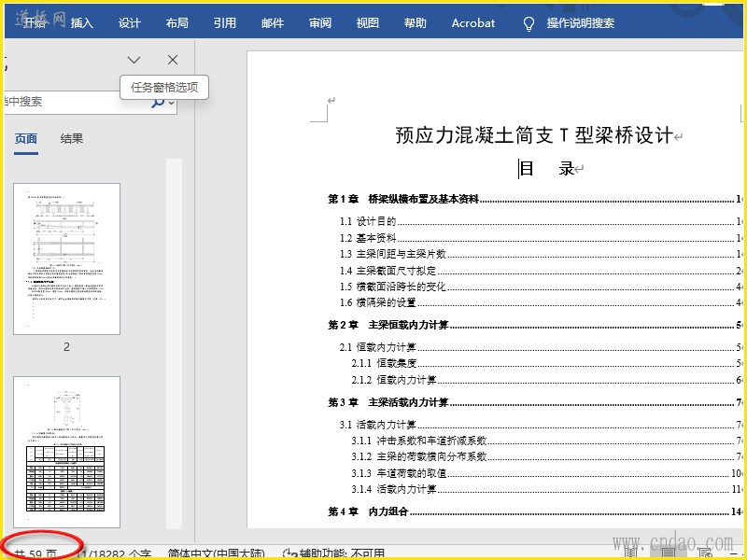Open TOC entry 3.1.1 冲击系数和车道折减系数
The image size is (747, 560).
546,441
